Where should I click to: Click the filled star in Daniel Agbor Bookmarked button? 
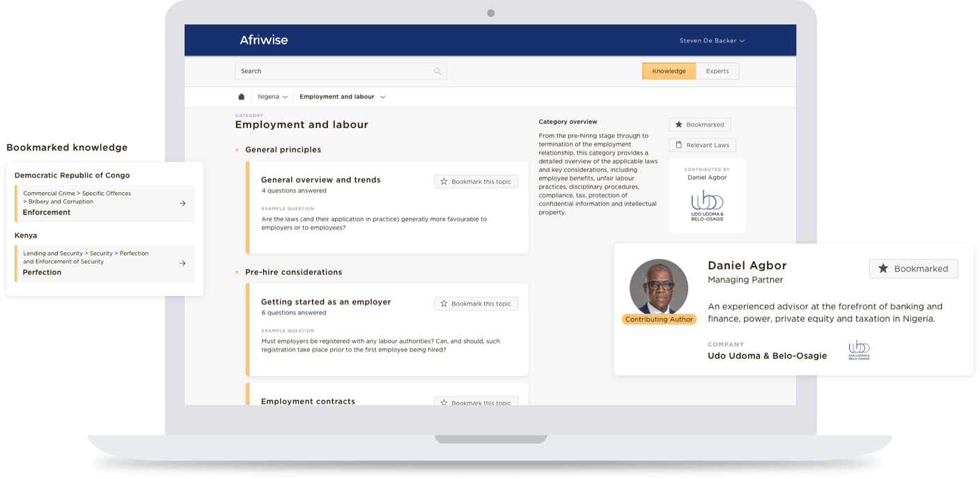(x=883, y=269)
